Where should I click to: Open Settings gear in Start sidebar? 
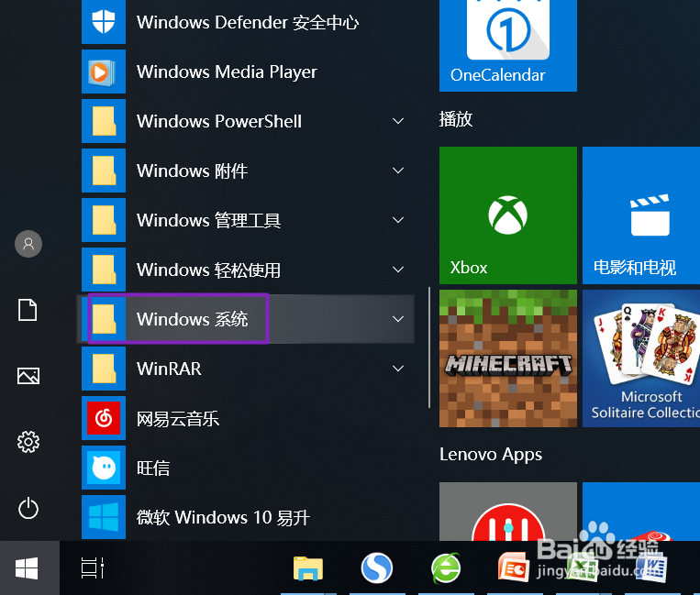coord(28,442)
